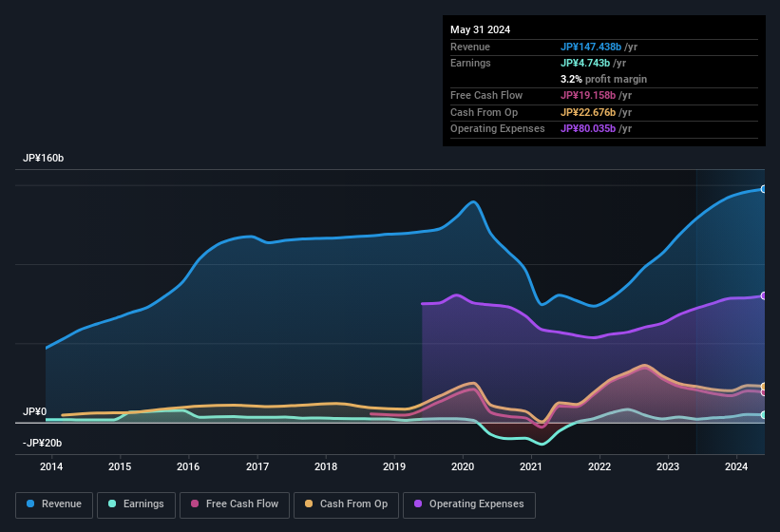Toggle the Revenue legend button

54,504
